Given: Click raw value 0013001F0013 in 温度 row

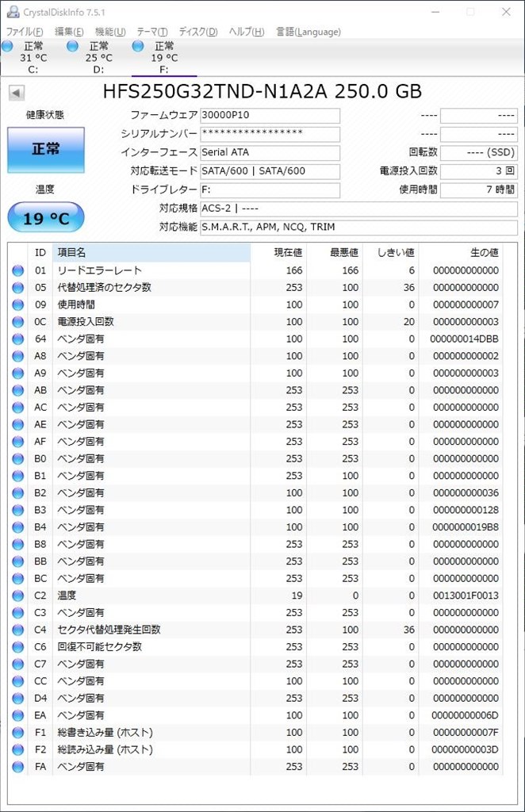Looking at the screenshot, I should [x=466, y=596].
